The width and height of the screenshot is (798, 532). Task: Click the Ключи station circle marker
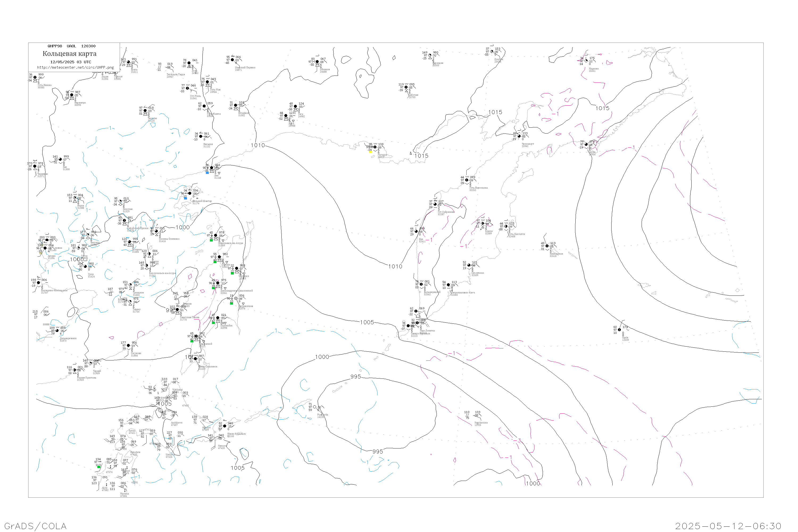click(x=483, y=224)
